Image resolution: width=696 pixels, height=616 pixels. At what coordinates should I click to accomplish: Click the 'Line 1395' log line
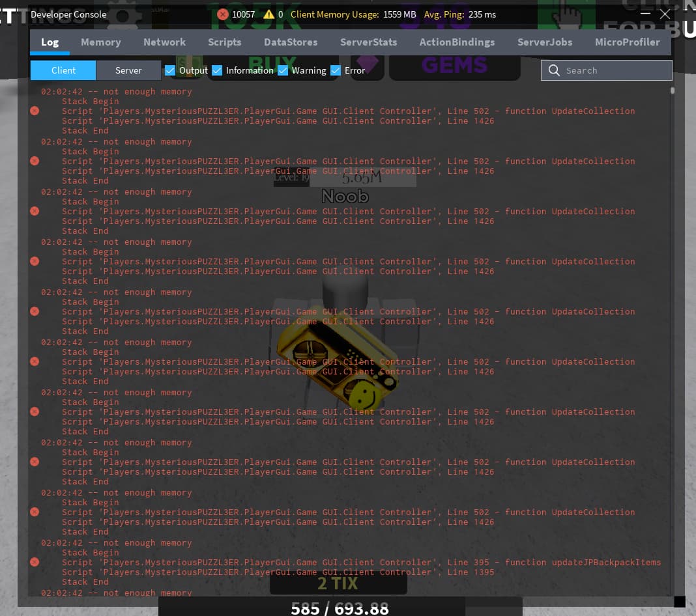point(278,572)
